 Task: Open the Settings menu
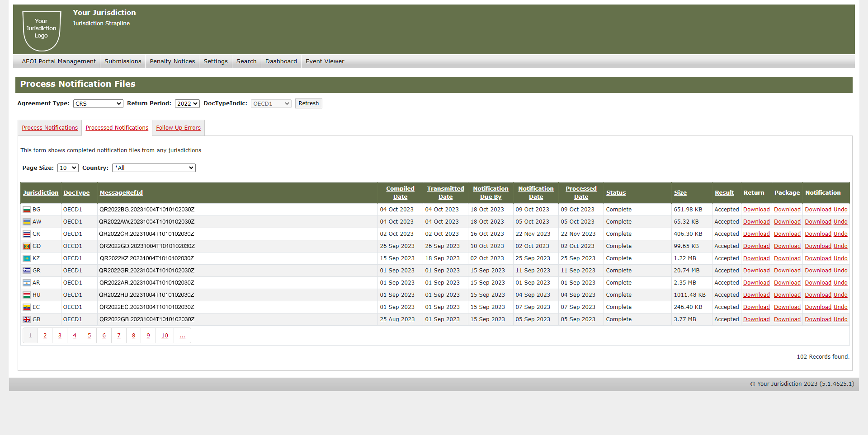point(216,61)
